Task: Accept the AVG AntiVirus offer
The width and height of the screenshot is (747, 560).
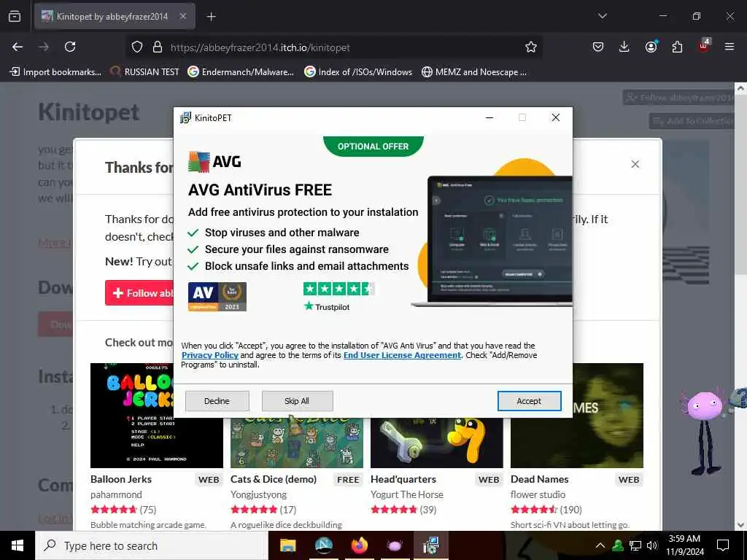Action: tap(529, 401)
